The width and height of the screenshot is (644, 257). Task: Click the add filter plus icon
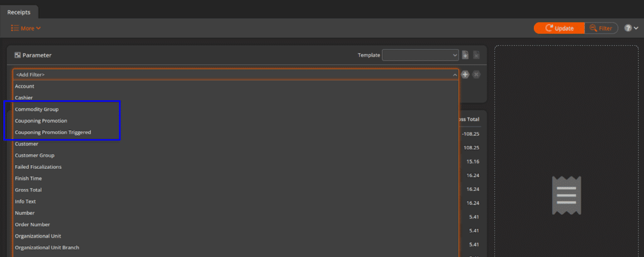tap(465, 74)
